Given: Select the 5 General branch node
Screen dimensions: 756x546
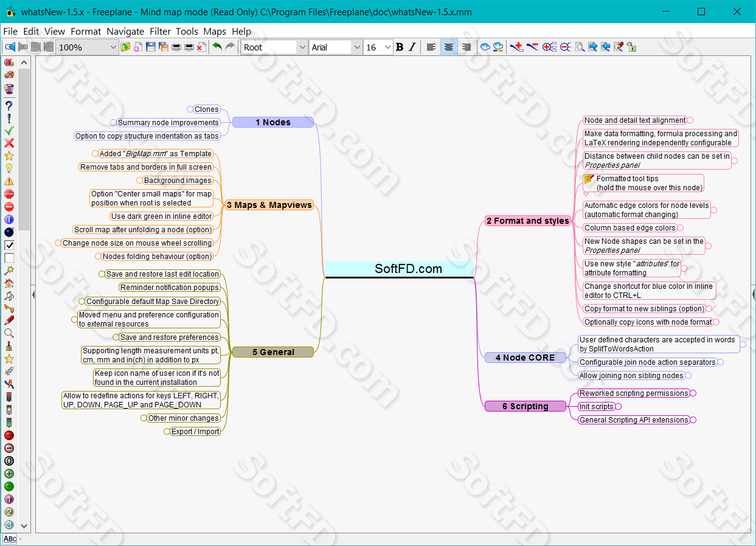Looking at the screenshot, I should point(273,352).
